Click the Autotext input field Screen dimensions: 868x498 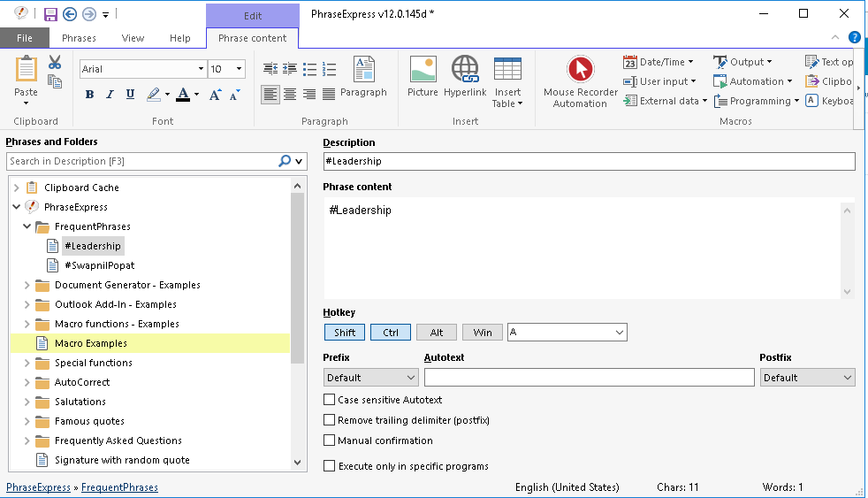click(589, 378)
